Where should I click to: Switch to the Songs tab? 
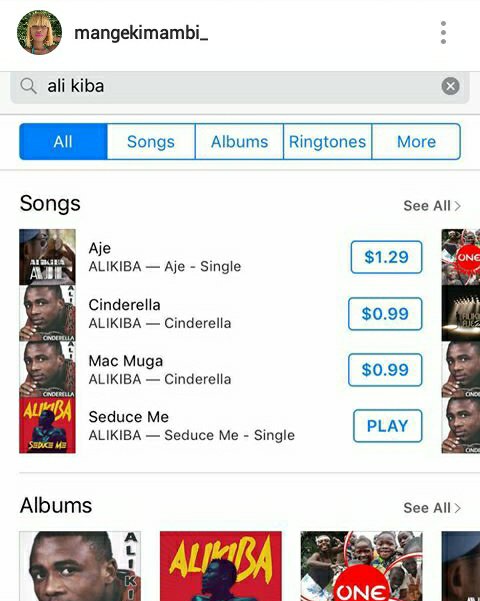coord(151,141)
